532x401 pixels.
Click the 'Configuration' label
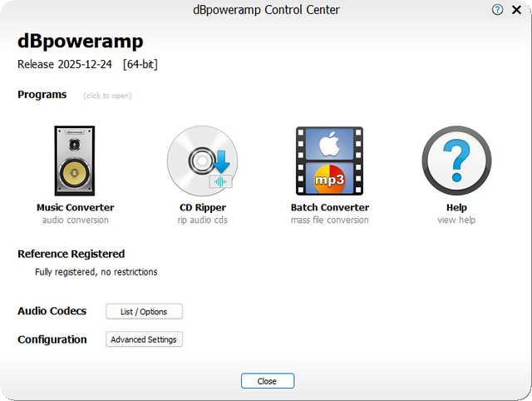pyautogui.click(x=52, y=339)
